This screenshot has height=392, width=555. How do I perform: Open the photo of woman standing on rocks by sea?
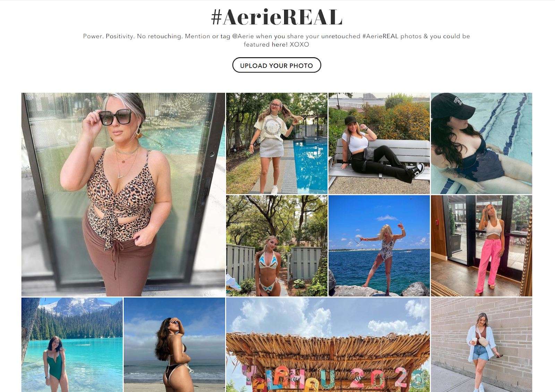(x=379, y=246)
